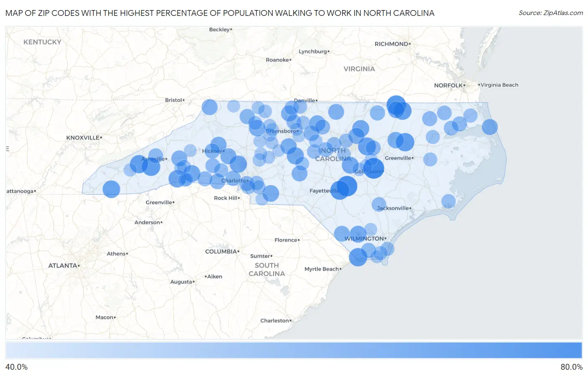
Task: Click the NORTH CAROLINA state label
Action: click(x=333, y=155)
